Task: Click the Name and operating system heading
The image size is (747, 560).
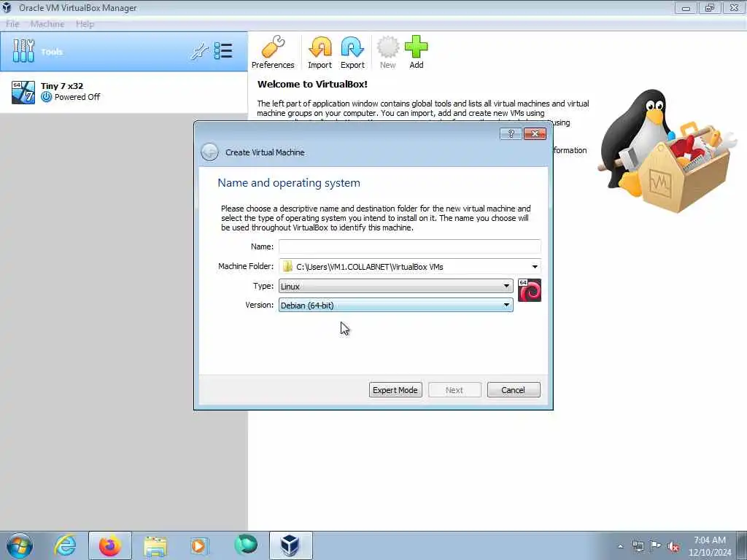Action: (x=289, y=183)
